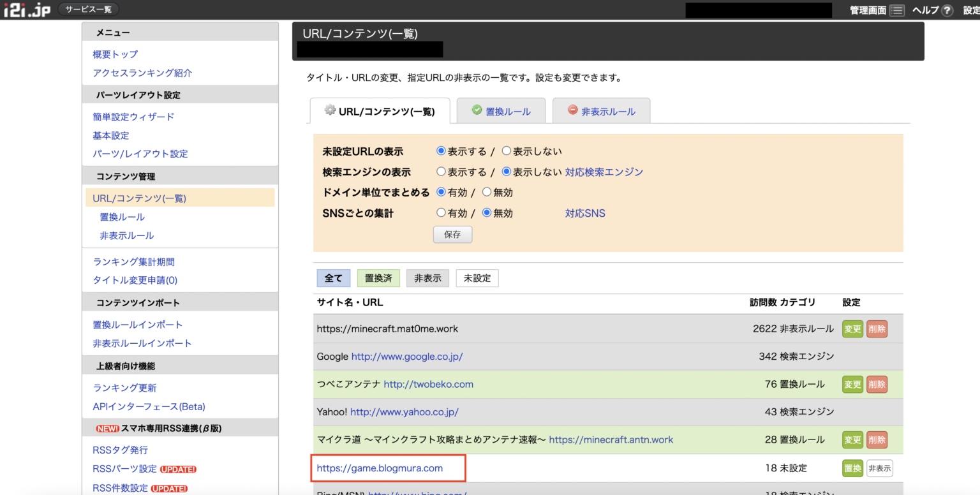The image size is (980, 495).
Task: Open the game.blogmura.com link
Action: point(380,468)
